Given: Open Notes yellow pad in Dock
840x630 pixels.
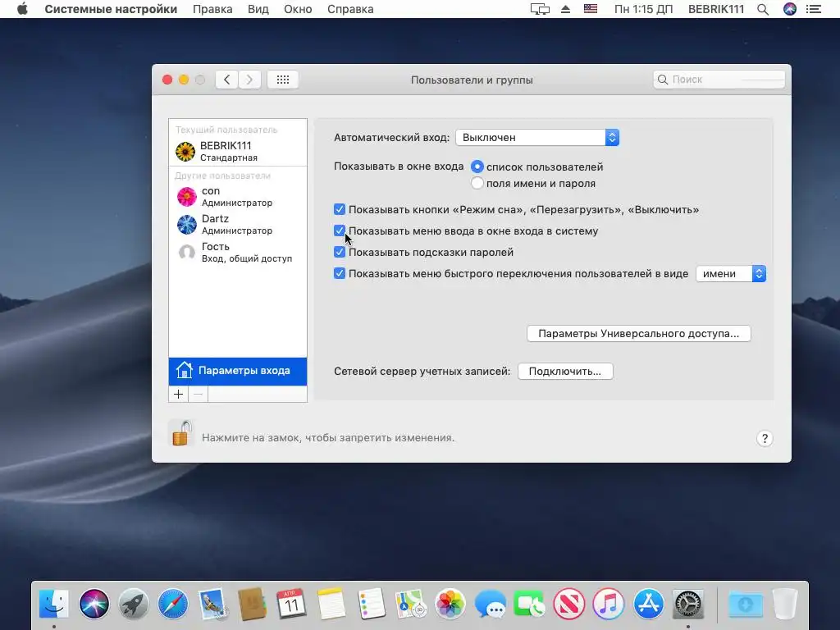Looking at the screenshot, I should coord(331,604).
